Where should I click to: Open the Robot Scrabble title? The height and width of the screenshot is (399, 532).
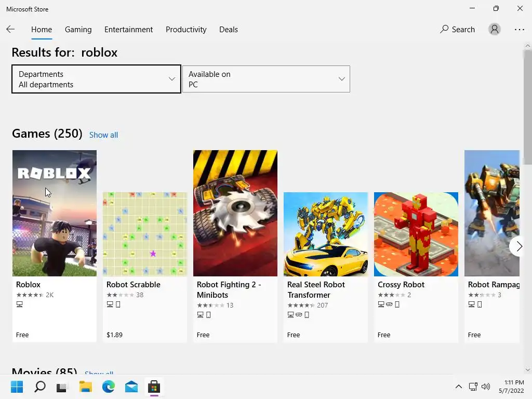point(134,285)
